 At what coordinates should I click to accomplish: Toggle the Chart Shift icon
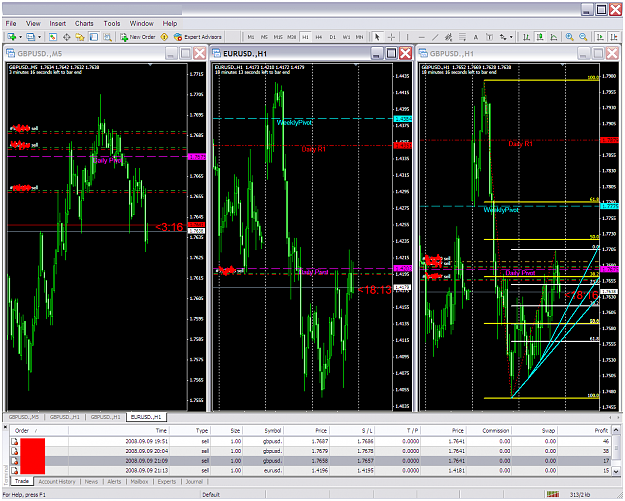coord(614,37)
